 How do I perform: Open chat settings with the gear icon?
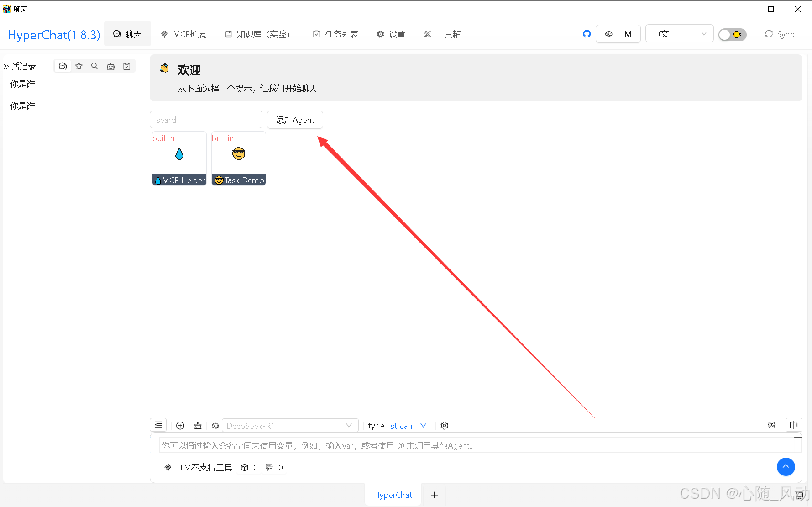tap(445, 426)
